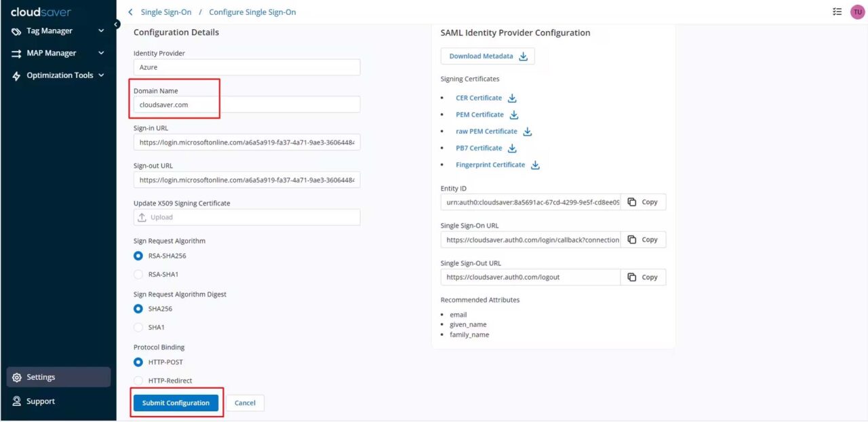Click the Download Metadata download icon
Image resolution: width=868 pixels, height=422 pixels.
pos(523,56)
